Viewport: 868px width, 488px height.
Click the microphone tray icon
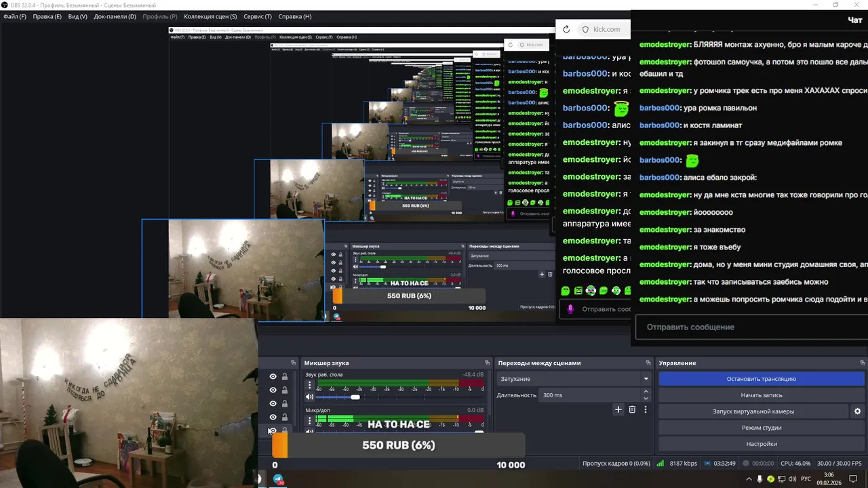759,479
